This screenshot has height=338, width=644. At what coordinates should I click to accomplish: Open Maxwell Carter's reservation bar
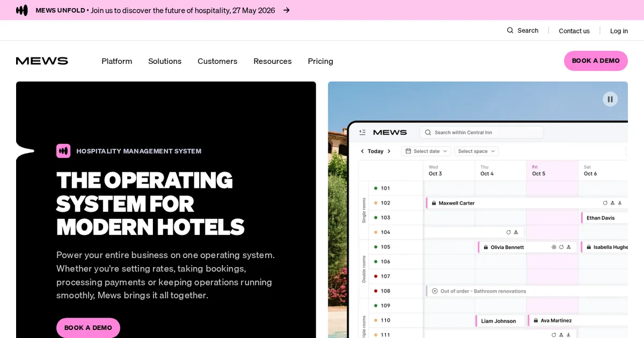point(527,203)
